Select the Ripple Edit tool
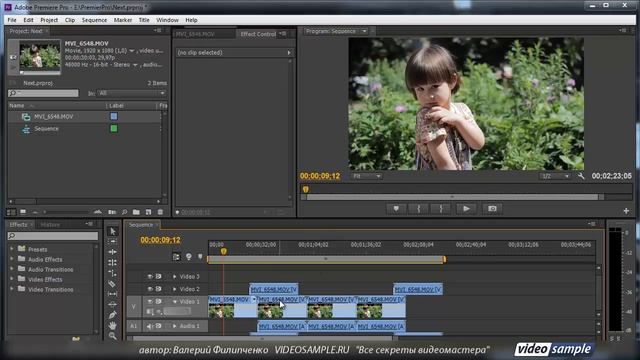This screenshot has height=360, width=640. click(x=113, y=252)
